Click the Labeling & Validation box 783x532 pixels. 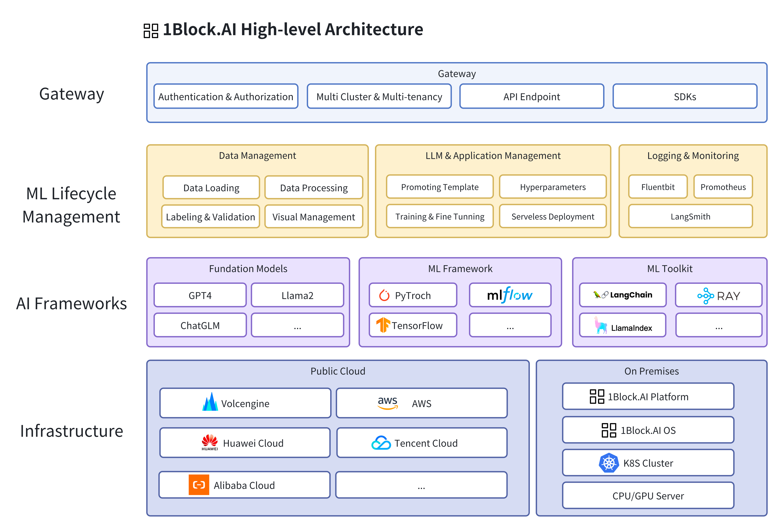coord(211,216)
